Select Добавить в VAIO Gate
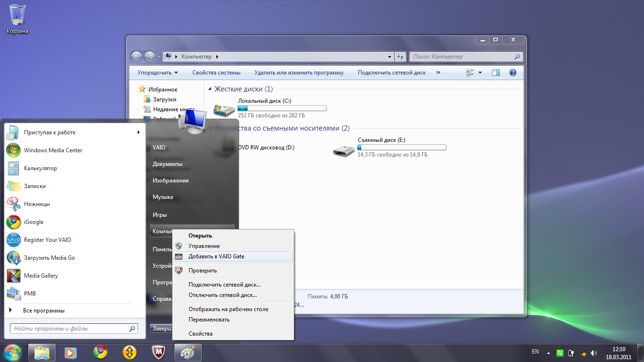 233,256
